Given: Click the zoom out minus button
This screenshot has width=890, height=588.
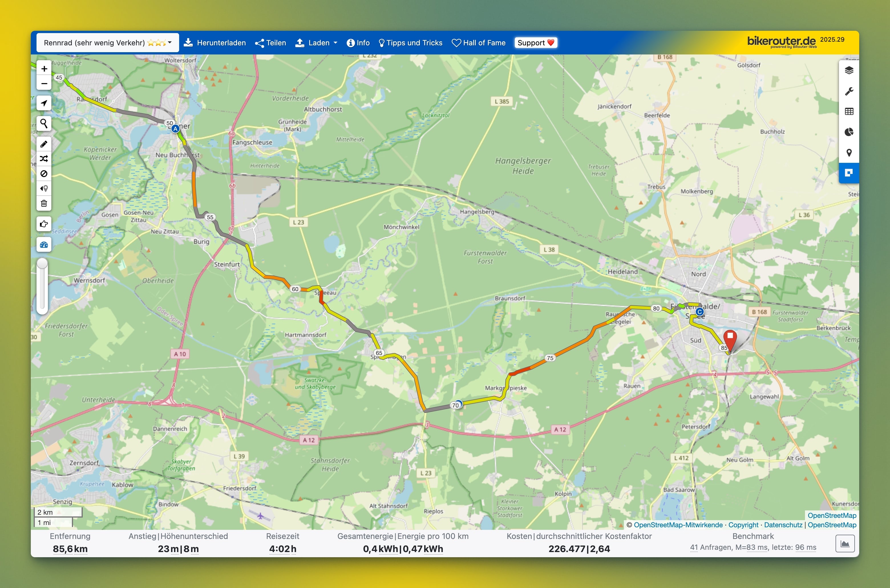Looking at the screenshot, I should (x=44, y=83).
